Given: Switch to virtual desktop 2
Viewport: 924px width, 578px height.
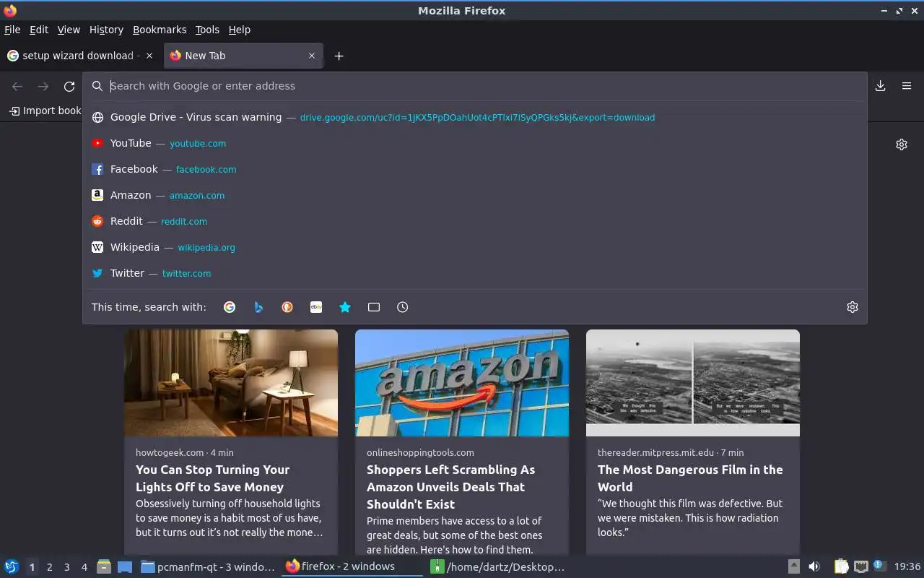Looking at the screenshot, I should click(49, 567).
